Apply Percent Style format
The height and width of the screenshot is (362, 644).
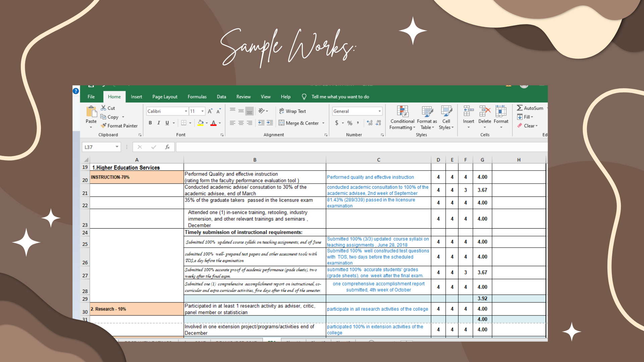(x=350, y=123)
